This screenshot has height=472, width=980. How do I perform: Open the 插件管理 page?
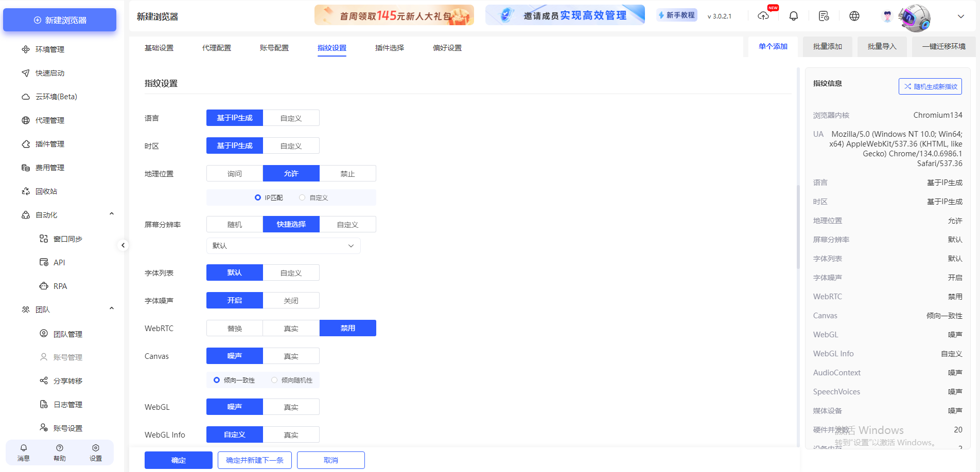[x=49, y=143]
